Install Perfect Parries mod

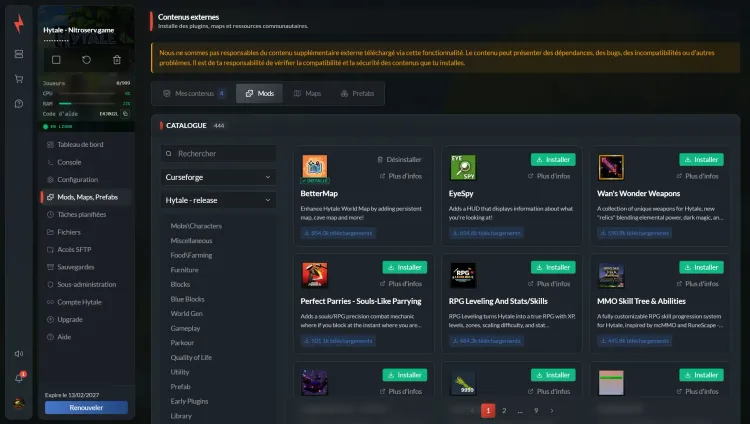click(x=405, y=267)
